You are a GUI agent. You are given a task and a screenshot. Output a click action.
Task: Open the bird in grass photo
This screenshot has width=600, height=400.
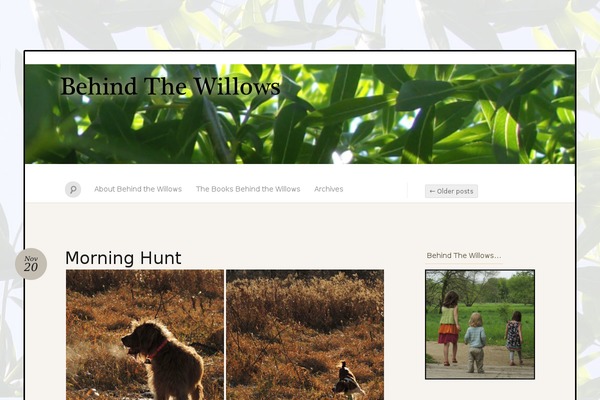coord(305,335)
